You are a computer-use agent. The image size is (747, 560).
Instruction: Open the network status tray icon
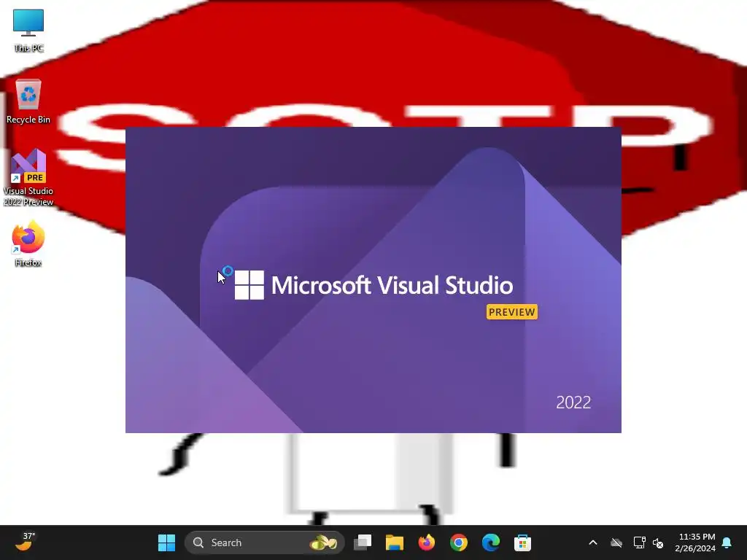639,542
